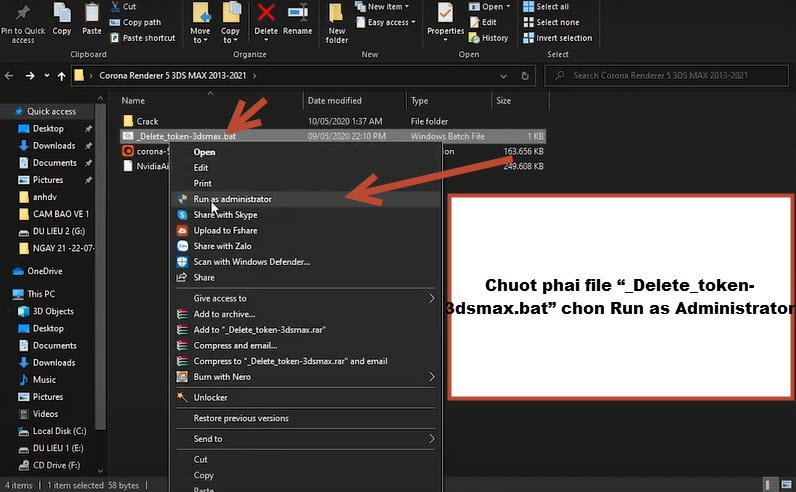This screenshot has height=492, width=796.
Task: Open the Crack folder in file list
Action: point(147,119)
